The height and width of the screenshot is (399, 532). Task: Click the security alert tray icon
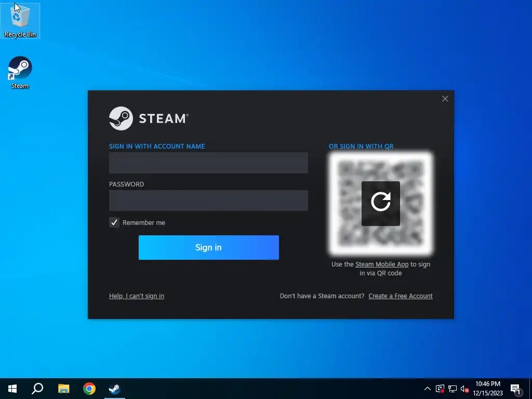[440, 389]
